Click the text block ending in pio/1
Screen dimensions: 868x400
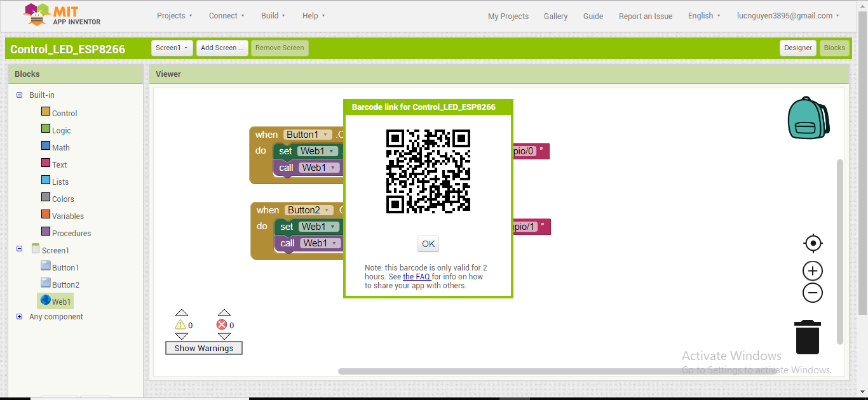532,227
